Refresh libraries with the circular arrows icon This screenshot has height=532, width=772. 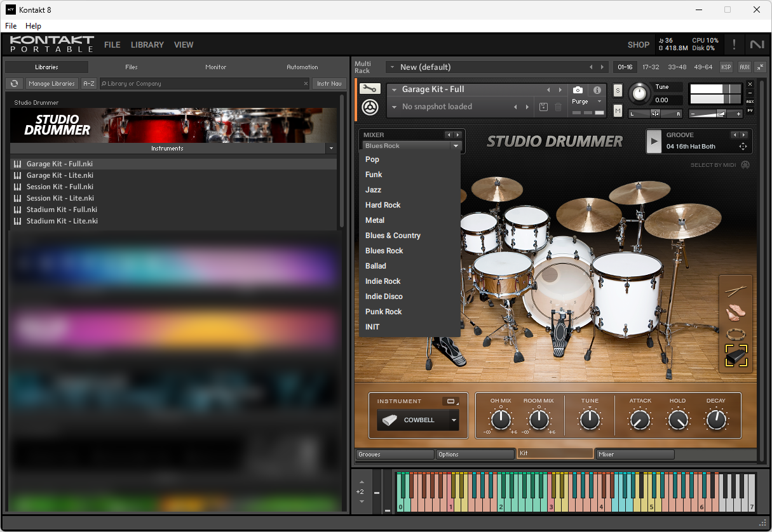pyautogui.click(x=14, y=83)
